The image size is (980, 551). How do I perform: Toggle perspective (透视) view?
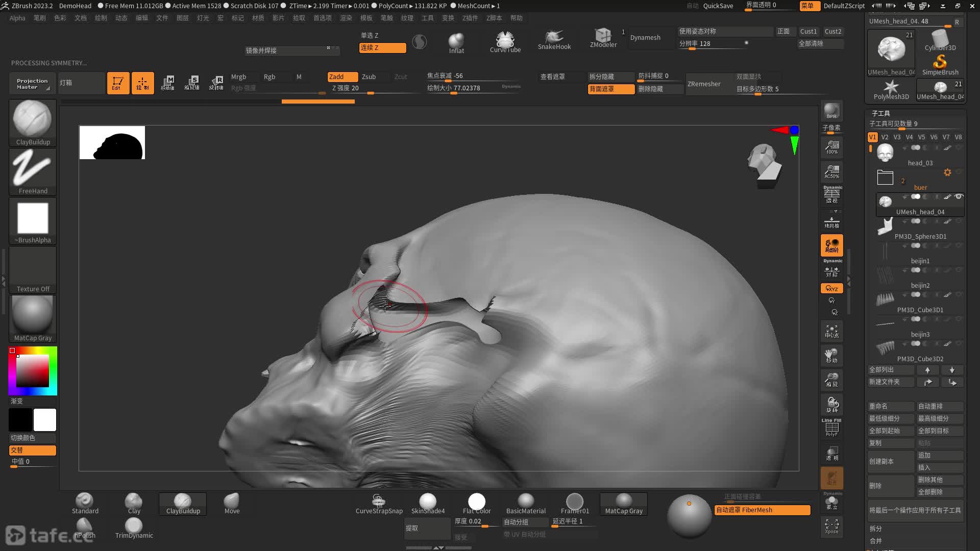pyautogui.click(x=831, y=195)
